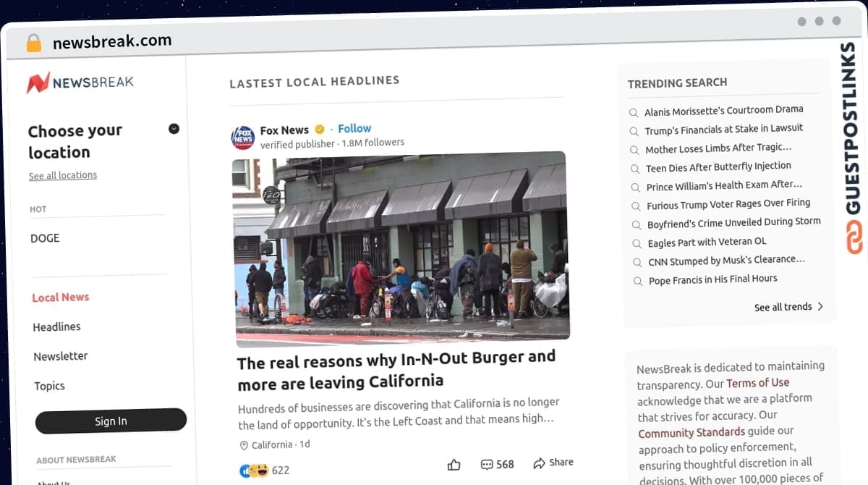Image resolution: width=868 pixels, height=485 pixels.
Task: Go to the Newsletter section
Action: tap(61, 356)
